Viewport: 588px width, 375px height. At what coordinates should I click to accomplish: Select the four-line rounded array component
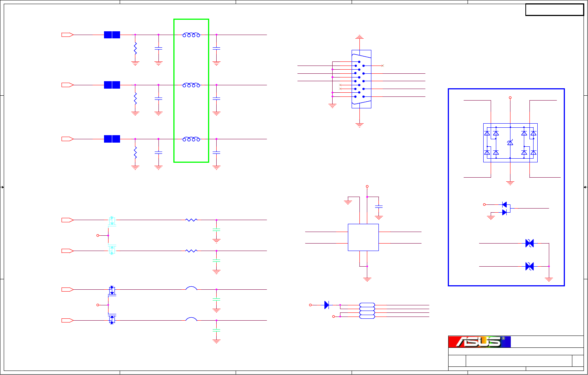tap(367, 311)
